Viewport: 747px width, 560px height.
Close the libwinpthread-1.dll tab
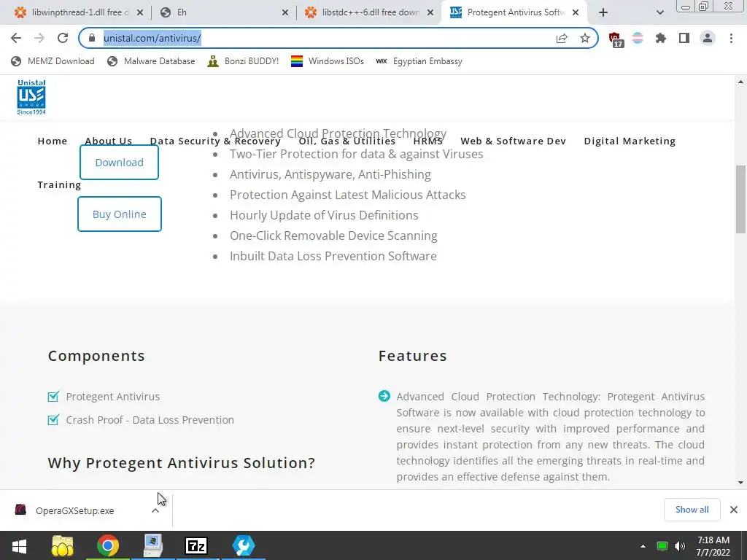coord(140,13)
